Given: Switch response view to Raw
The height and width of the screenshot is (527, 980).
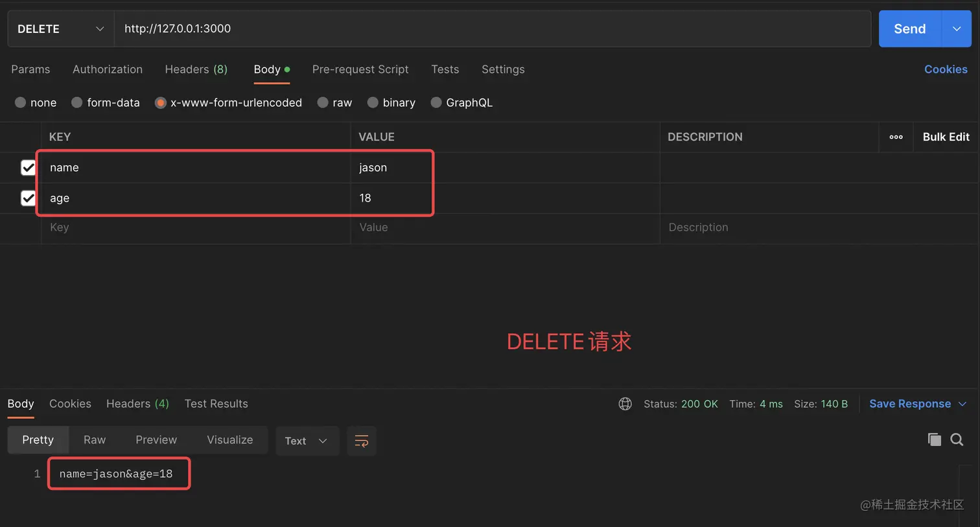Looking at the screenshot, I should [94, 439].
